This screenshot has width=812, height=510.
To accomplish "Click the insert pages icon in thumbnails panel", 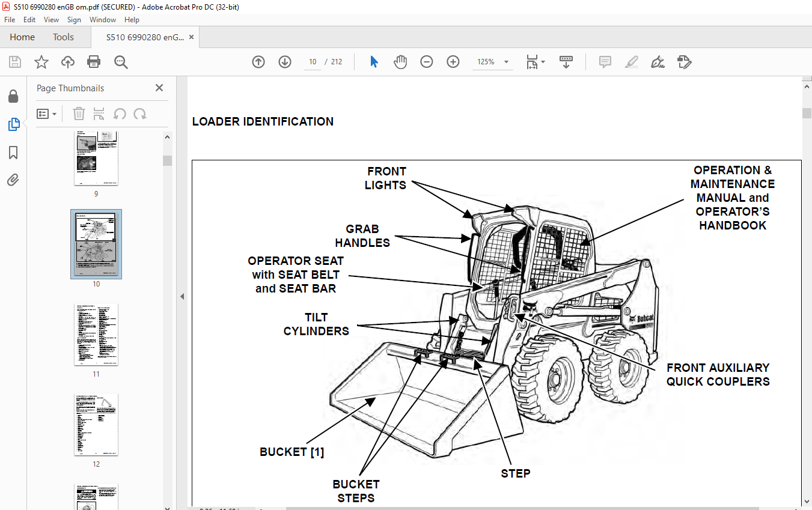I will [99, 114].
